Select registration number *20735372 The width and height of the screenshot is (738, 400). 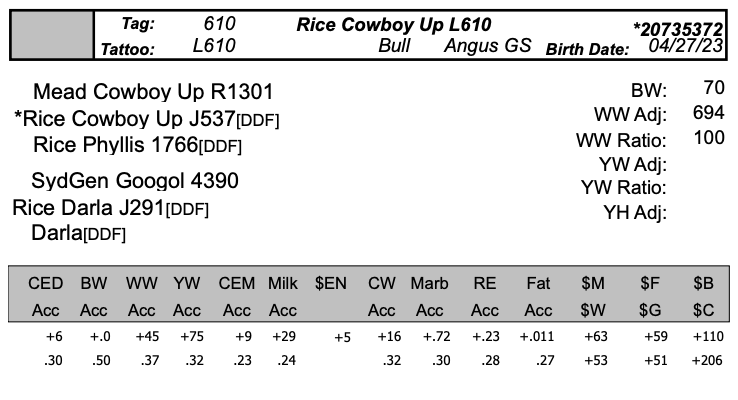[677, 28]
